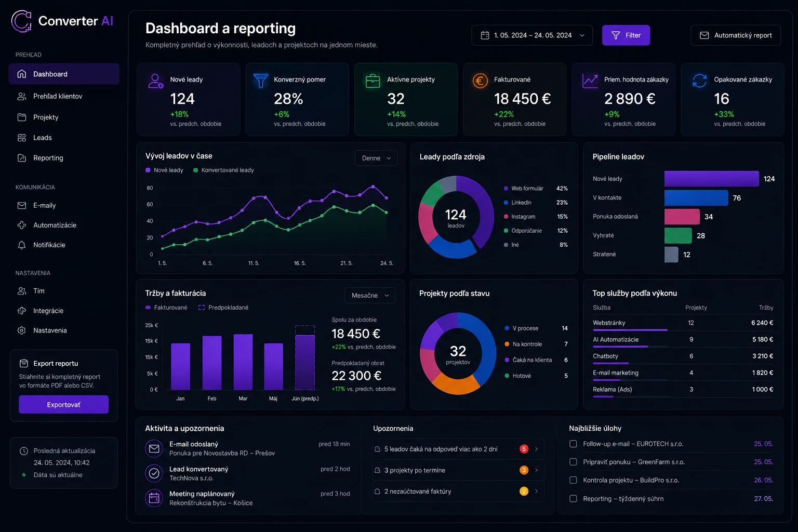
Task: Open the Mesačne period dropdown
Action: pos(370,295)
